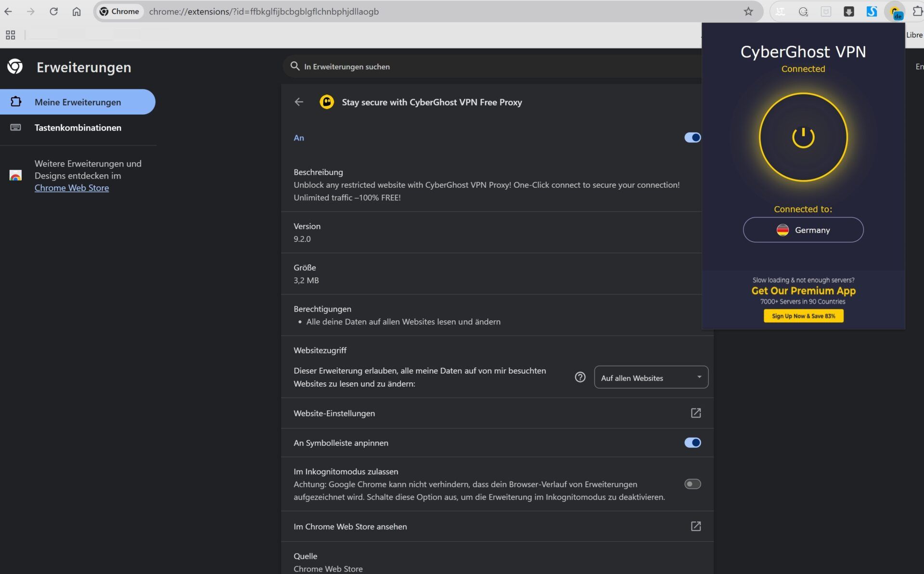Open the LanguageTool extension icon
924x574 pixels.
point(780,12)
